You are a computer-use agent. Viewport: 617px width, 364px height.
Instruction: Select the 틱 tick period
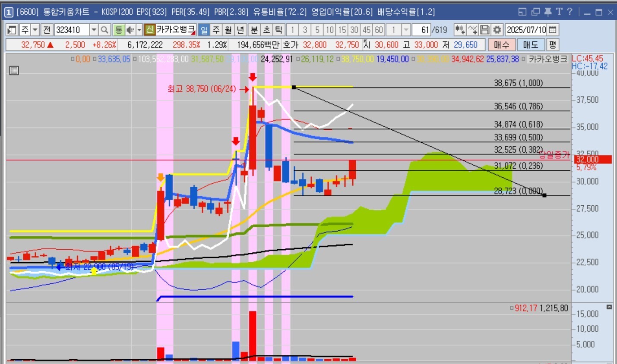(x=278, y=30)
